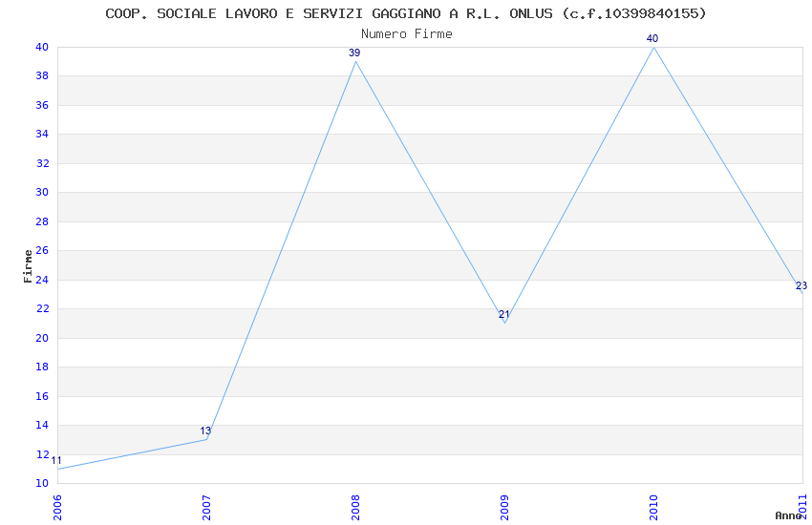Screen dimensions: 812x525
Task: Select the 2006 year tick label
Action: [x=57, y=507]
